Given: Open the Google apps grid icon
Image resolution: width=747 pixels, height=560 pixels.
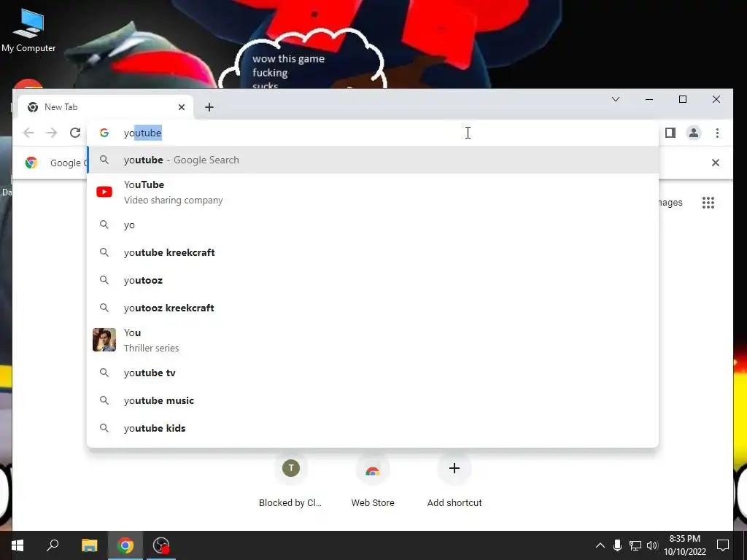Looking at the screenshot, I should 708,203.
